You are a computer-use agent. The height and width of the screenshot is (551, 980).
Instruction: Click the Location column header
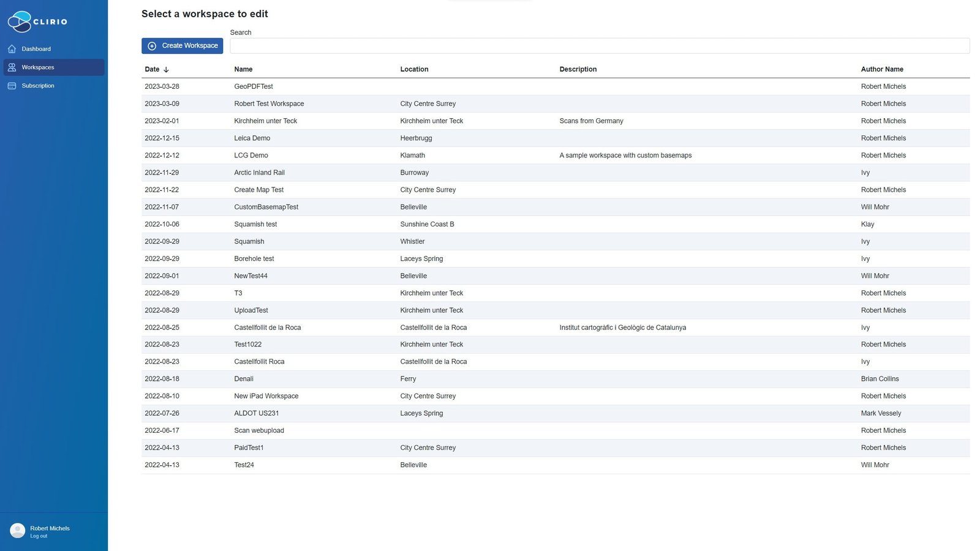[x=414, y=70]
